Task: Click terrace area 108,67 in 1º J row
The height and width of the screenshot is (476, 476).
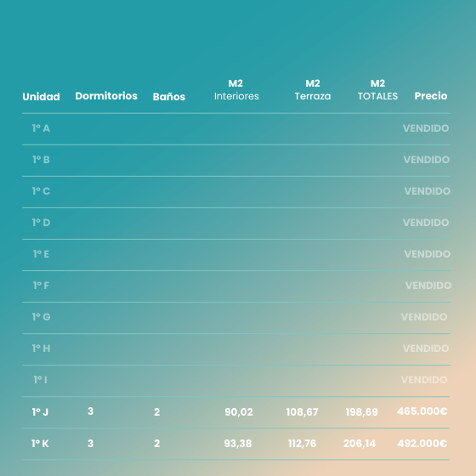Action: click(302, 412)
